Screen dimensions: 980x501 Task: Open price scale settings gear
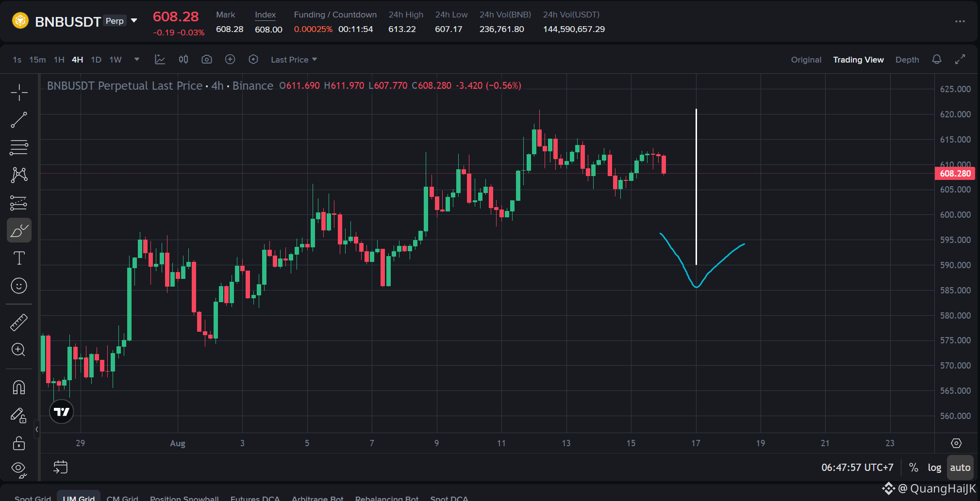coord(956,443)
